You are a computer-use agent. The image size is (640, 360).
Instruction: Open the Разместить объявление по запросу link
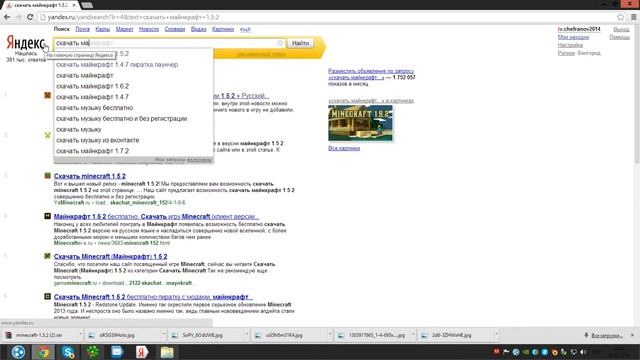click(x=371, y=74)
